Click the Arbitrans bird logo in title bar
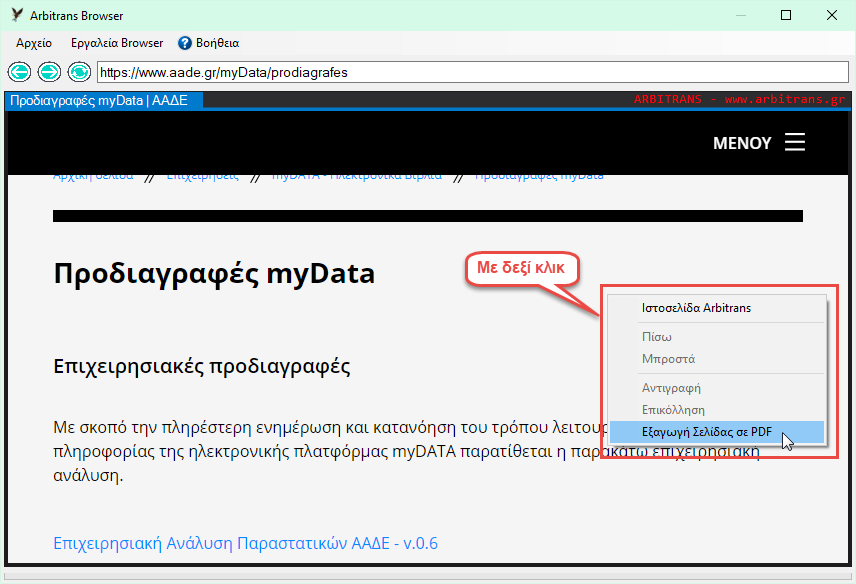Image resolution: width=856 pixels, height=584 pixels. [x=17, y=15]
